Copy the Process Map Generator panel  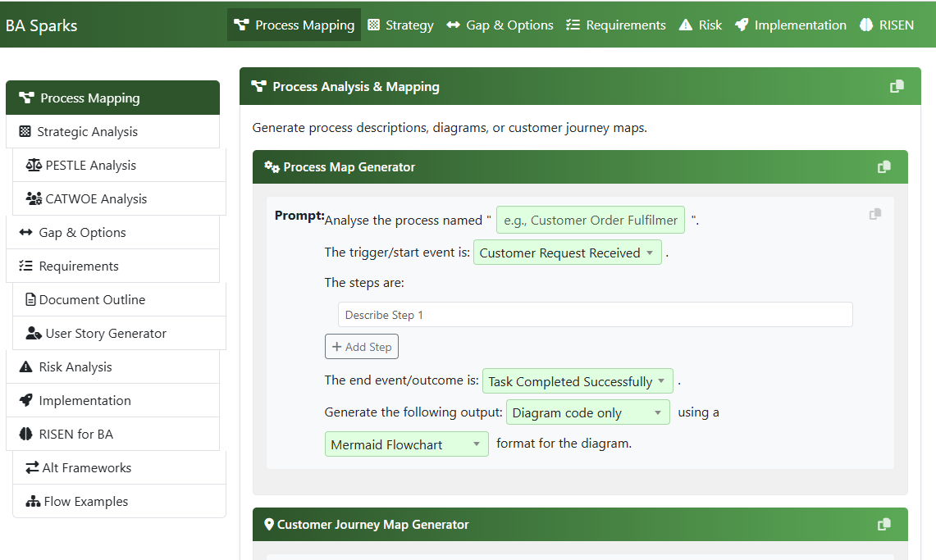(884, 167)
